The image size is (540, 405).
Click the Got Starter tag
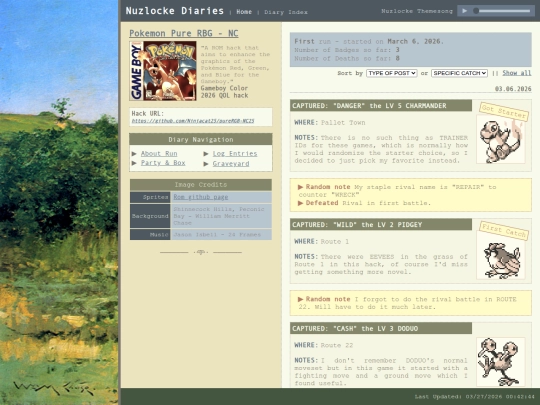tap(504, 112)
